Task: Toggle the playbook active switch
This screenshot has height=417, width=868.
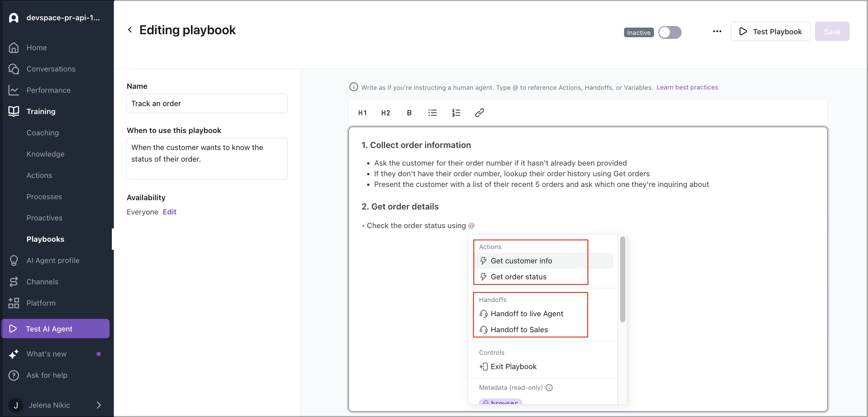Action: click(670, 32)
